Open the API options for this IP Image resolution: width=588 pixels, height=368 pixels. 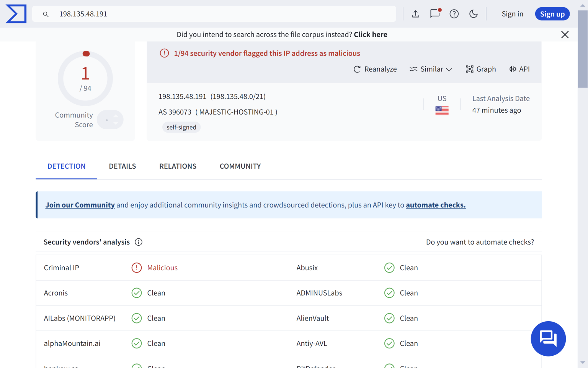(519, 69)
